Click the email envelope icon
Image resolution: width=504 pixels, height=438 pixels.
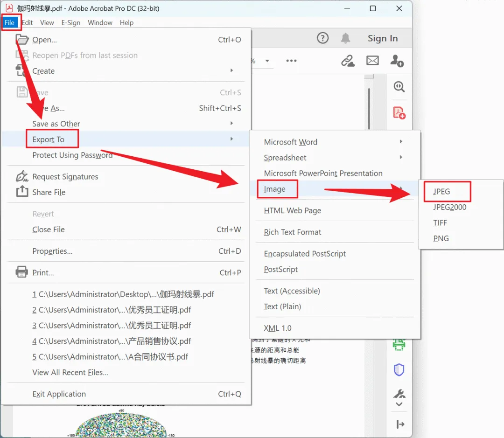tap(372, 61)
